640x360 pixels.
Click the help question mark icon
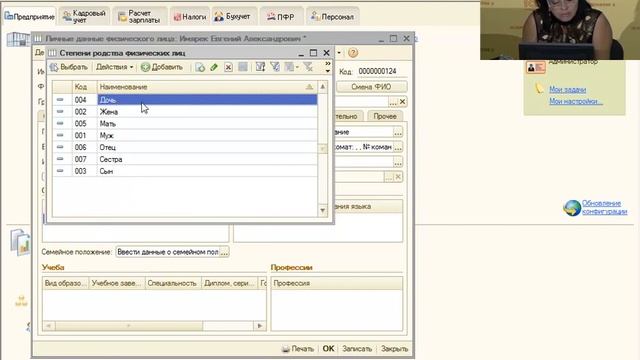point(353,53)
